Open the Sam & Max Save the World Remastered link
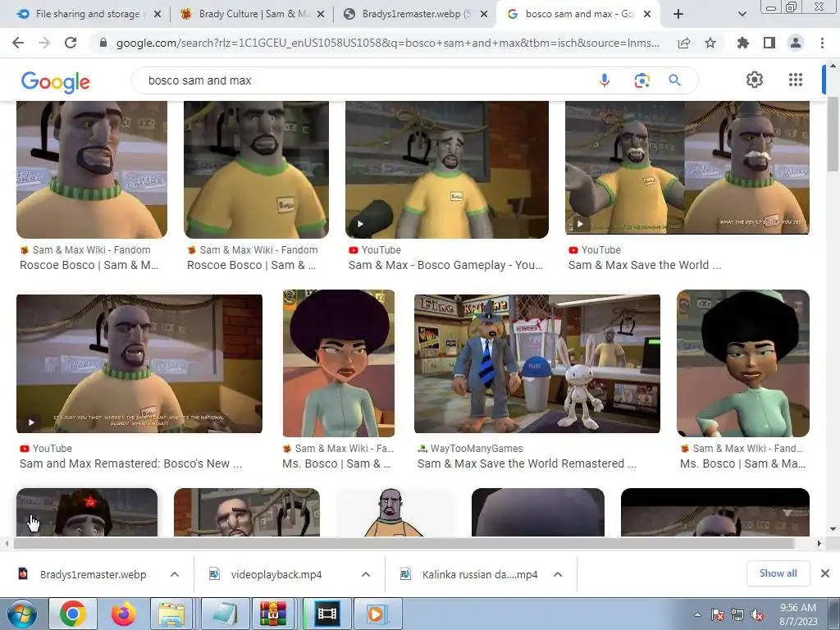The width and height of the screenshot is (840, 630). [x=527, y=463]
